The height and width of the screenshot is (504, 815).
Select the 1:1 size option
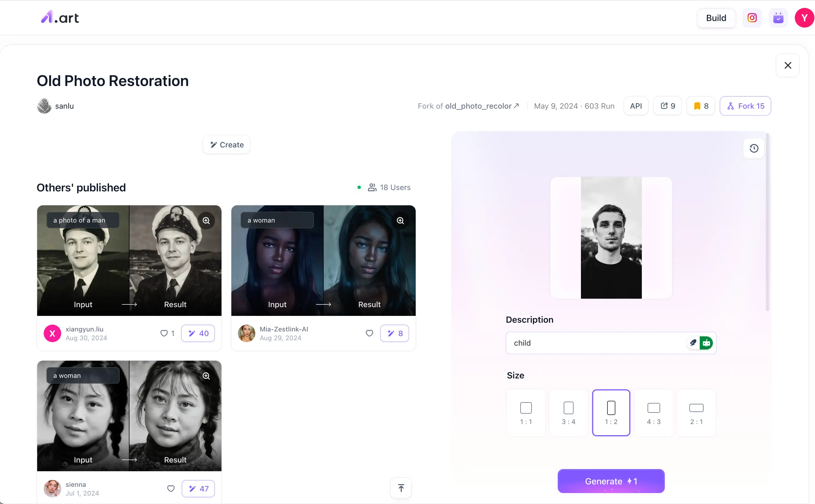pyautogui.click(x=526, y=413)
